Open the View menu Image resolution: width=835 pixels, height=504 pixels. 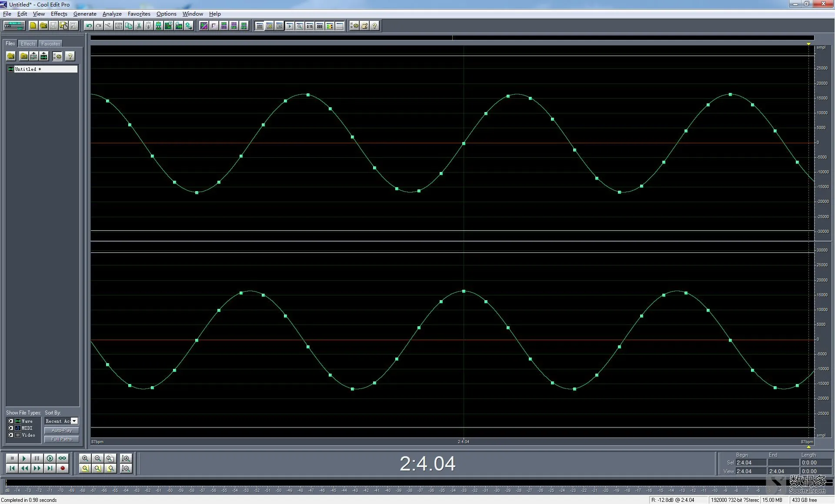pos(39,14)
